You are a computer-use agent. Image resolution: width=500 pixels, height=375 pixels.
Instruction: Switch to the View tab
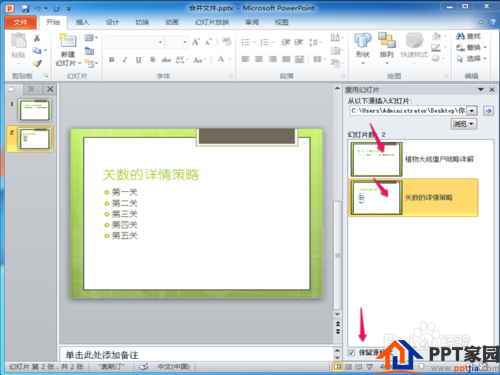pos(282,22)
